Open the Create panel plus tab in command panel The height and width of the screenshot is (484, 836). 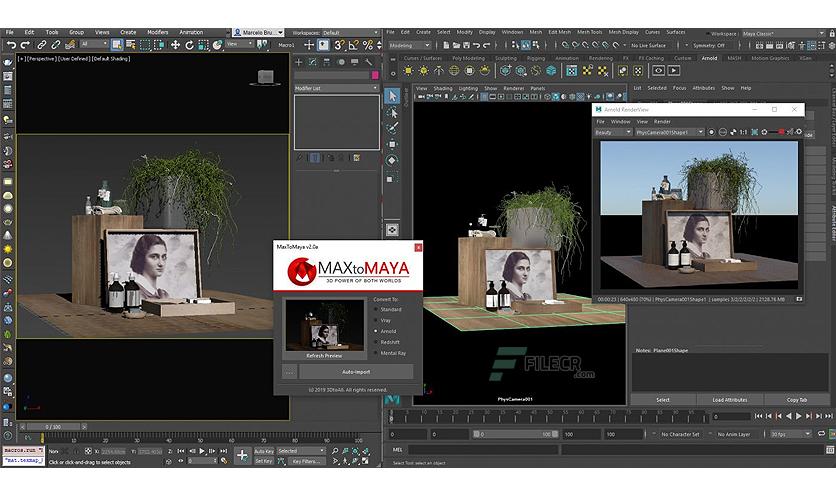pyautogui.click(x=299, y=62)
